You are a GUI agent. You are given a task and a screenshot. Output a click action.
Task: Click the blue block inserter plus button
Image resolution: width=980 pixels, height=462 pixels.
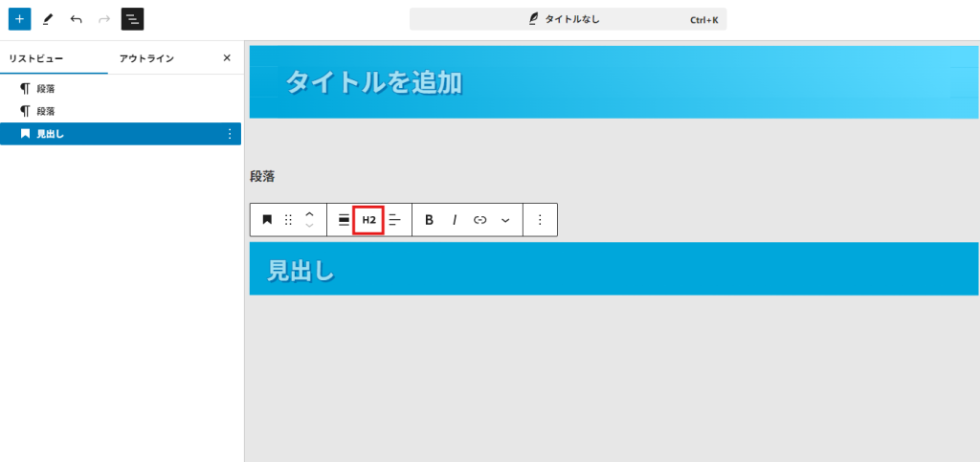pos(19,19)
